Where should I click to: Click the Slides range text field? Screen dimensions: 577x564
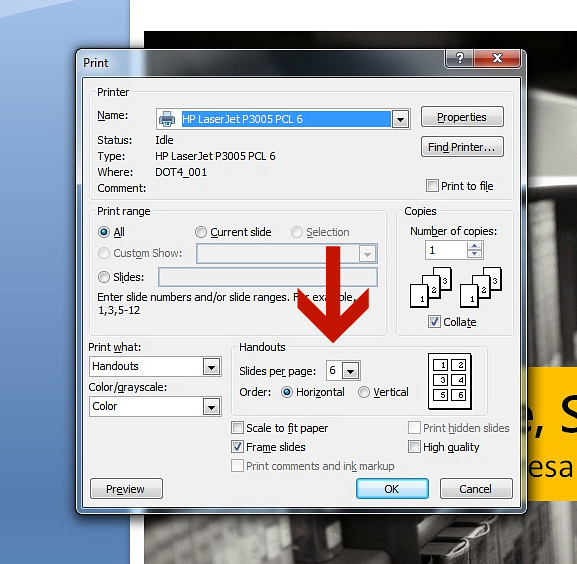point(268,277)
